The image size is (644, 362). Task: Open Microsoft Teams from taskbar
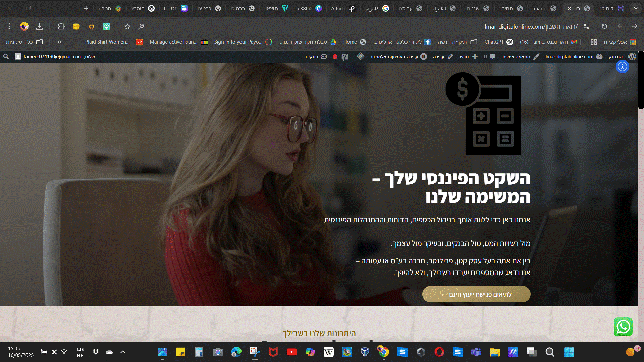tap(476, 352)
